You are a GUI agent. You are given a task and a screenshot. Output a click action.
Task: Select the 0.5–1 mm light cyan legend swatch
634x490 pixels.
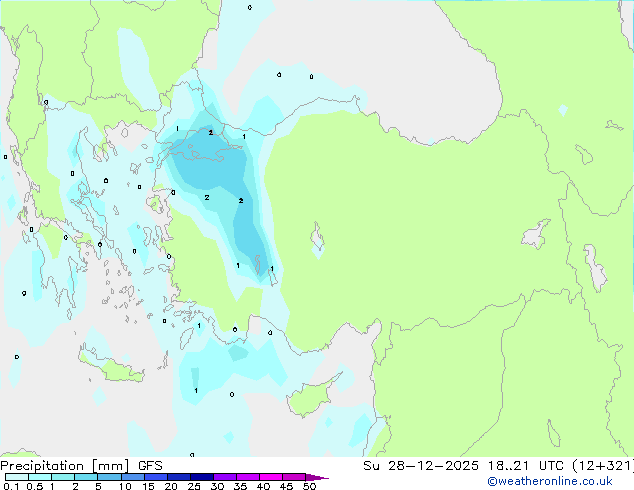click(x=40, y=477)
